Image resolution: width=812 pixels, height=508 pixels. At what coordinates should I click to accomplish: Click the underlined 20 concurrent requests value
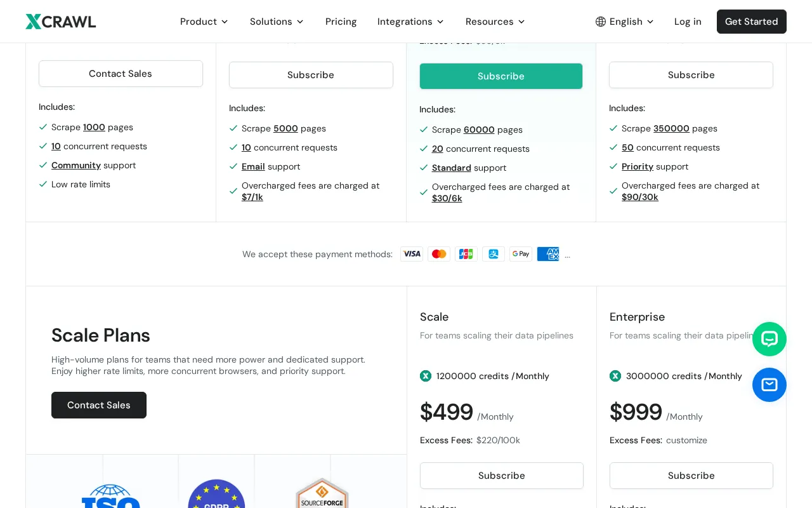pos(438,149)
